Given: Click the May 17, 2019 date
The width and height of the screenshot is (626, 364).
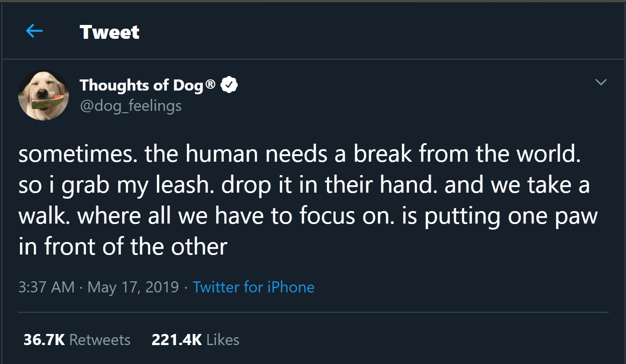Looking at the screenshot, I should pos(133,287).
